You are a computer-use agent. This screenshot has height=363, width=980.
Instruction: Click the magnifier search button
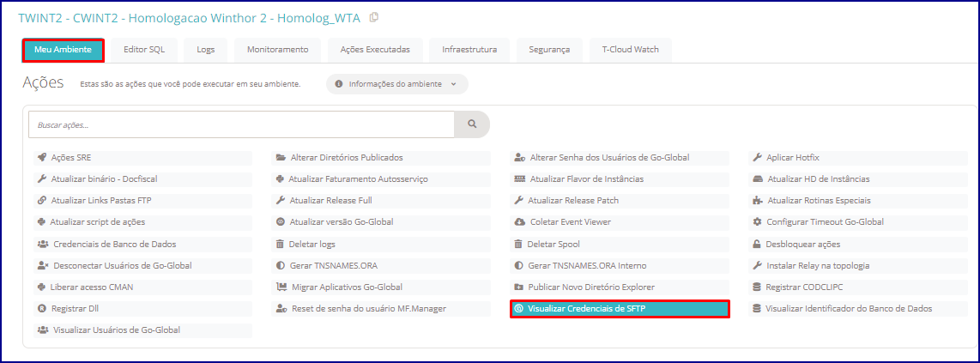point(472,124)
